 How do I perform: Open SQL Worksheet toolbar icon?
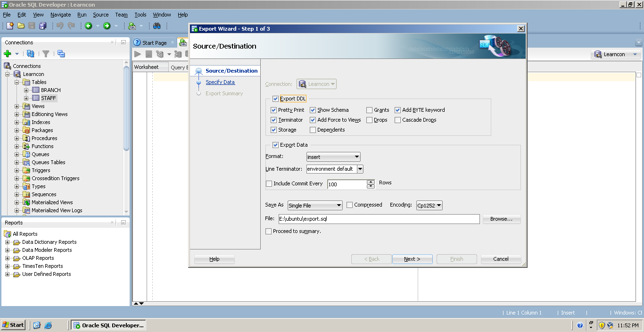click(x=132, y=25)
